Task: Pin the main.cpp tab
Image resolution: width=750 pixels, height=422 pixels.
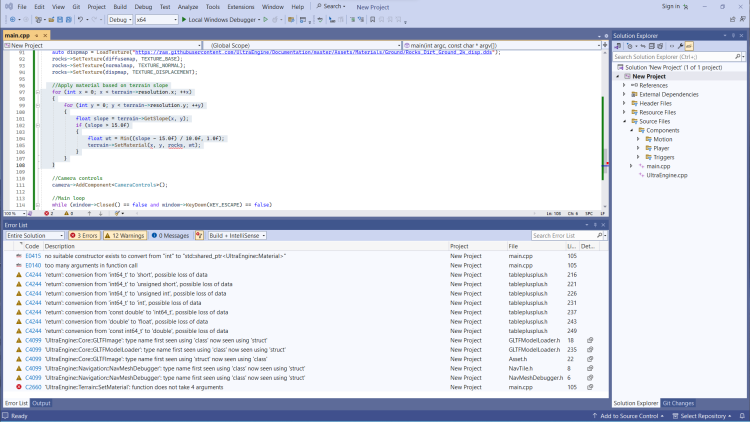Action: [x=36, y=35]
